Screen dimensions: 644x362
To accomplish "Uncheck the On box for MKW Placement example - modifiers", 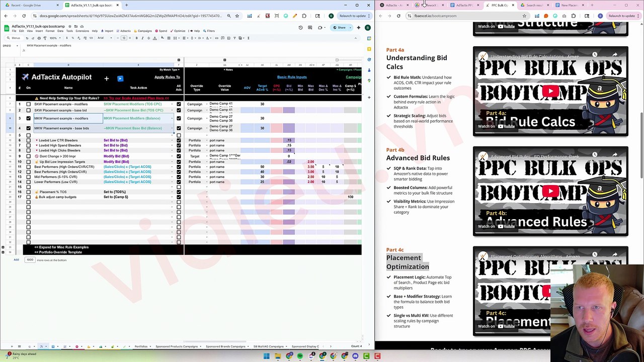I will (x=28, y=118).
